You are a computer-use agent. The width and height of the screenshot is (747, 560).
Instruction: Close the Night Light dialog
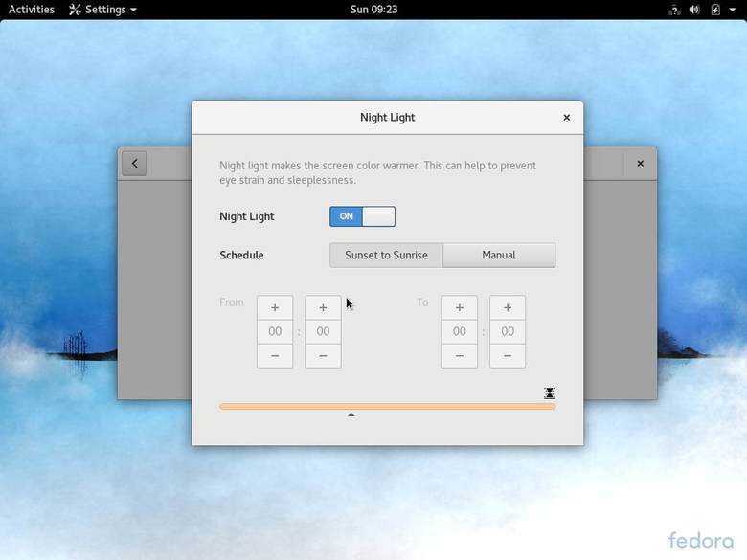(566, 118)
